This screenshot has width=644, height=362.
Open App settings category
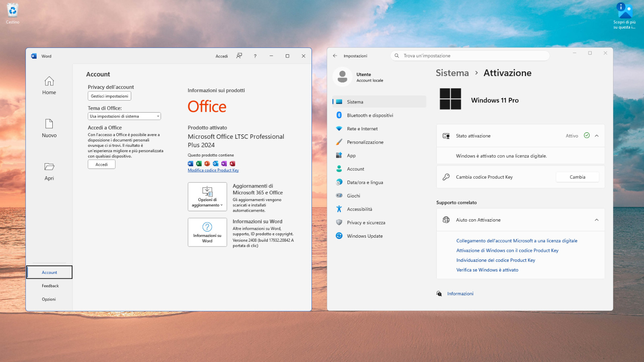(x=379, y=156)
